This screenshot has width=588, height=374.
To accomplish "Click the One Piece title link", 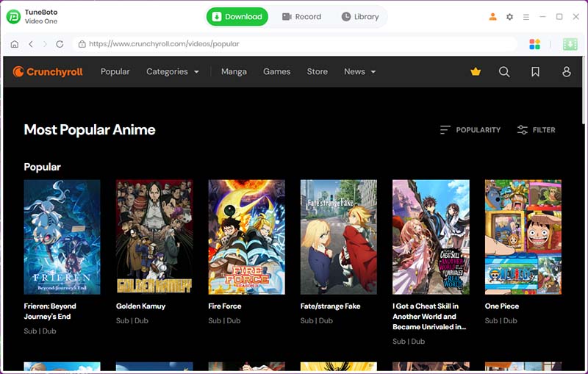I will [502, 306].
